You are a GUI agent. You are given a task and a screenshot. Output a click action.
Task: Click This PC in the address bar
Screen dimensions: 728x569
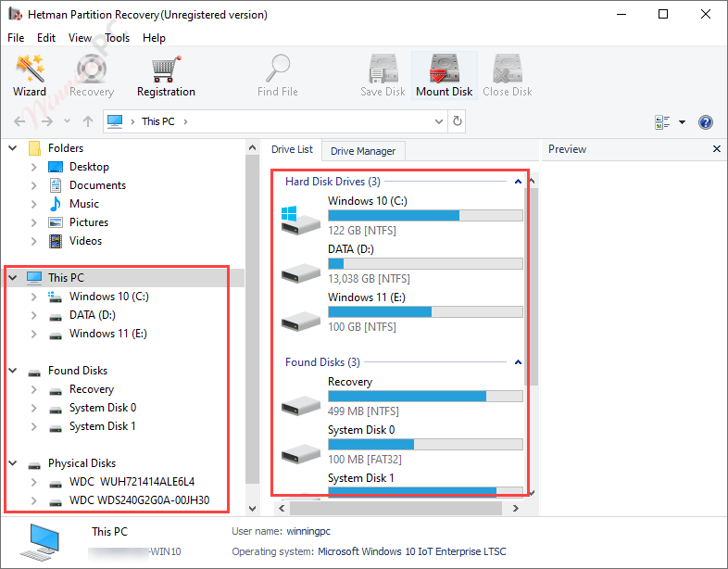pos(157,121)
